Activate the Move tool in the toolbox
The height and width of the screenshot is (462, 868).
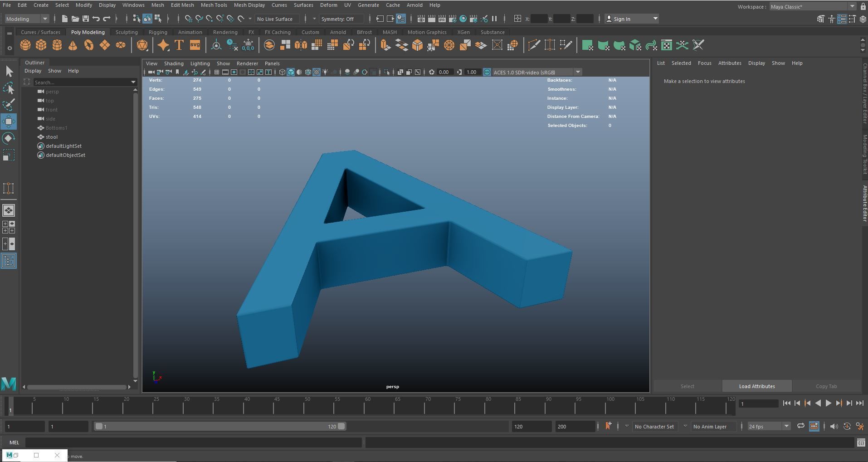pos(9,122)
